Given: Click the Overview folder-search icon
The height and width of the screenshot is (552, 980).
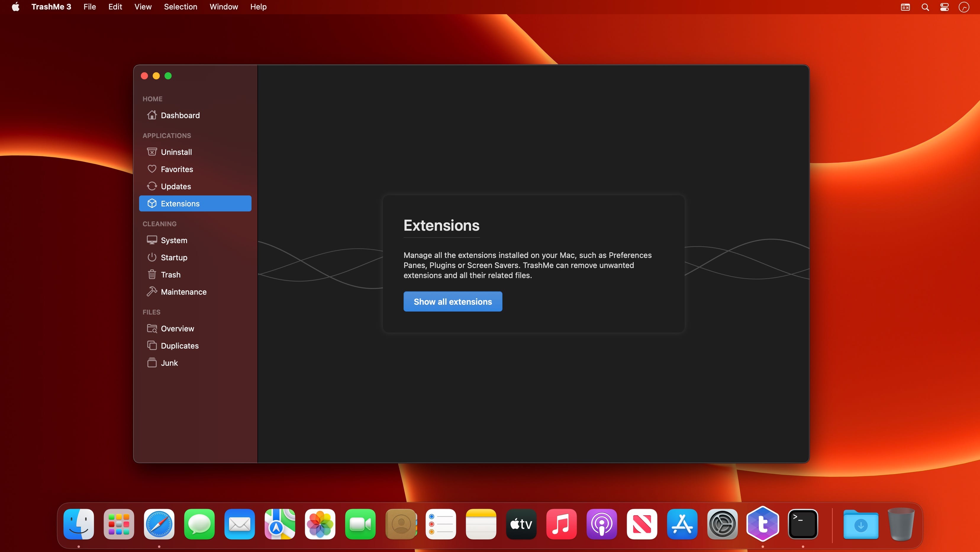Looking at the screenshot, I should 152,328.
